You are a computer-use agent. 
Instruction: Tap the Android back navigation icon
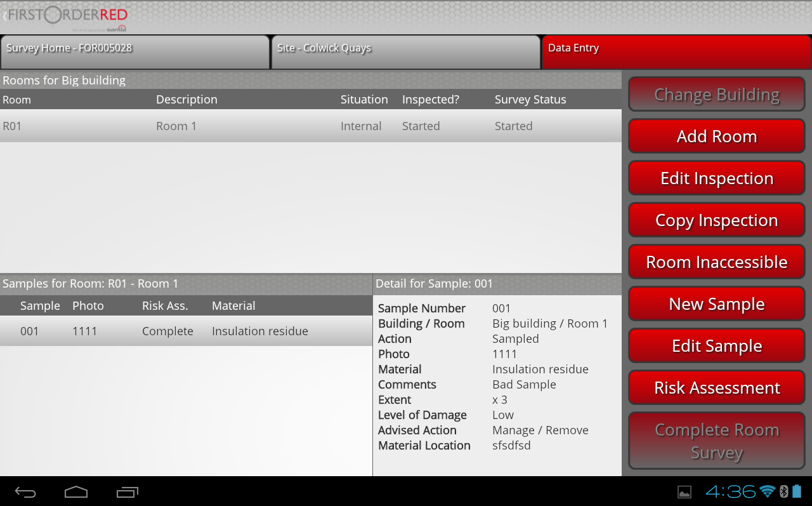25,492
